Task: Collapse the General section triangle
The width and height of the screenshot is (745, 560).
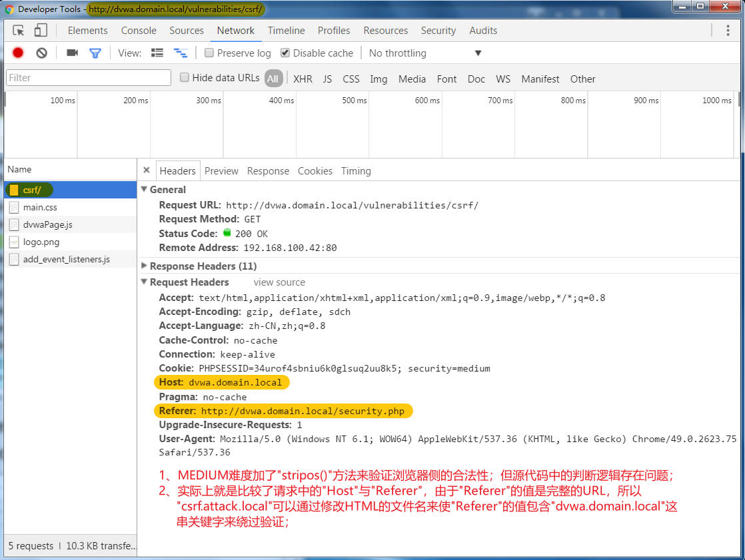Action: [x=145, y=189]
